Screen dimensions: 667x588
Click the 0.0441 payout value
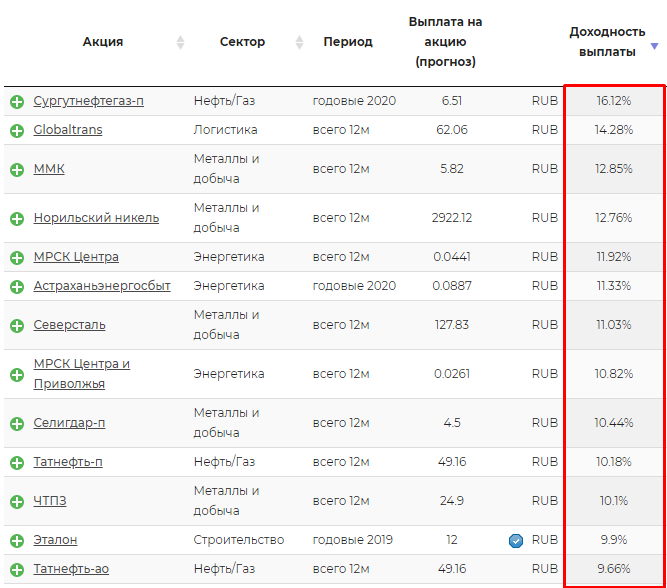coord(452,257)
